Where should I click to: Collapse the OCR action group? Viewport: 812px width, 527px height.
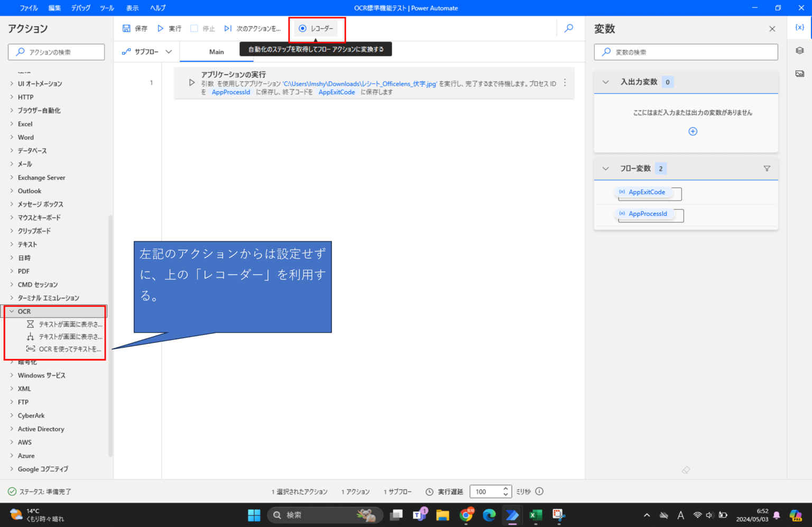[x=12, y=311]
